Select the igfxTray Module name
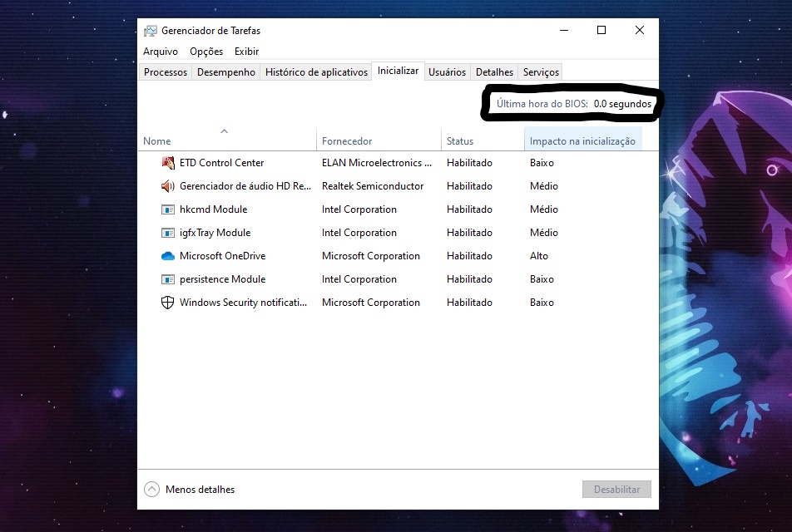This screenshot has width=792, height=532. [x=215, y=233]
